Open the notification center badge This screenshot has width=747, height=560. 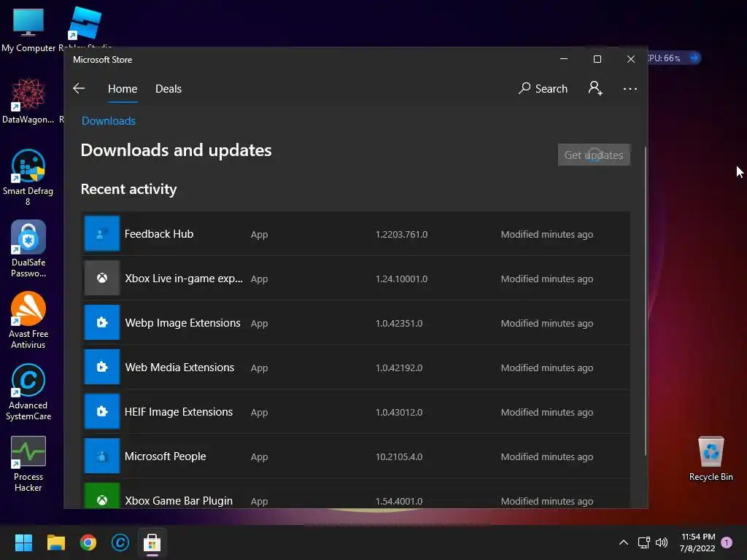point(727,542)
